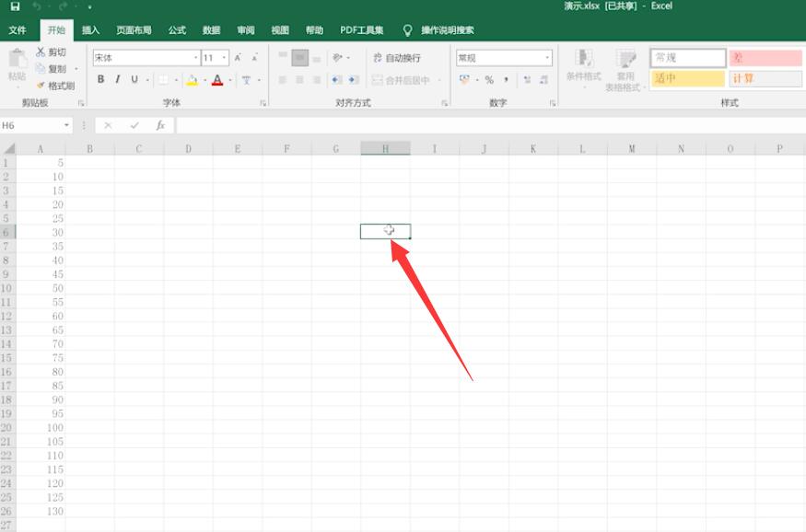
Task: Apply the 计算 (Calculation) cell style
Action: tap(765, 78)
